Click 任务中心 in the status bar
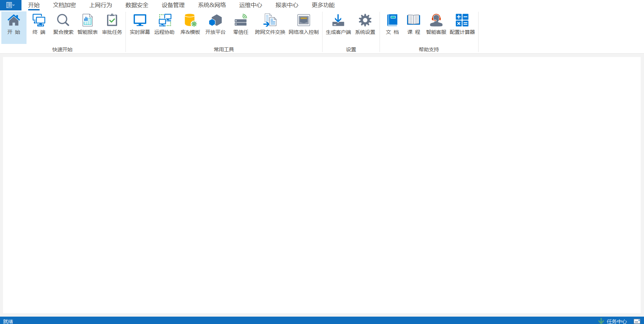The height and width of the screenshot is (324, 644). tap(616, 321)
